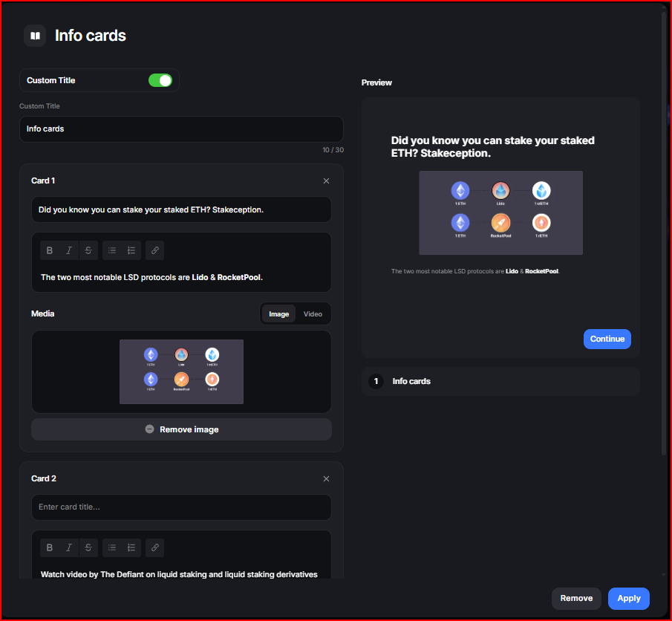The width and height of the screenshot is (672, 621).
Task: Delete Card 1 using its X icon
Action: click(x=326, y=181)
